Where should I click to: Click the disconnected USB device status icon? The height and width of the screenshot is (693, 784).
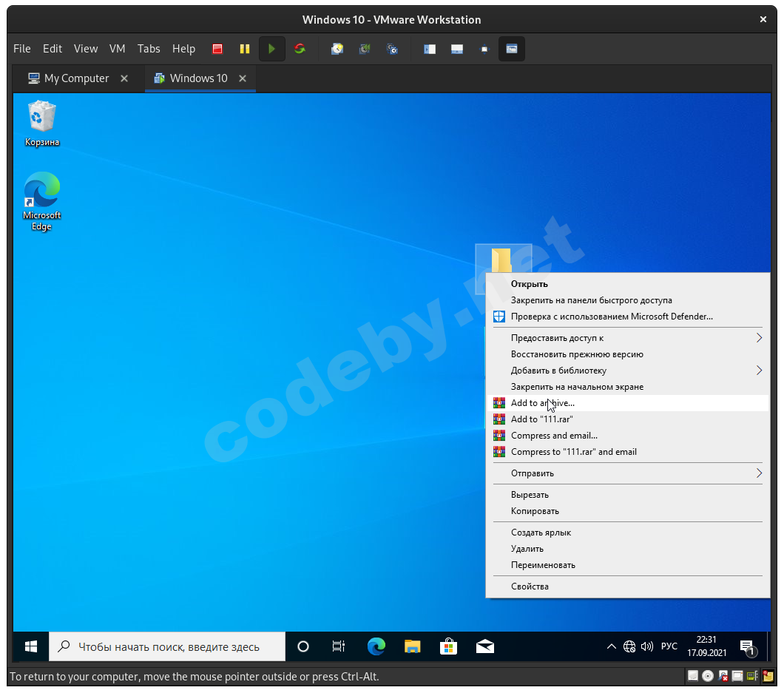pos(723,677)
